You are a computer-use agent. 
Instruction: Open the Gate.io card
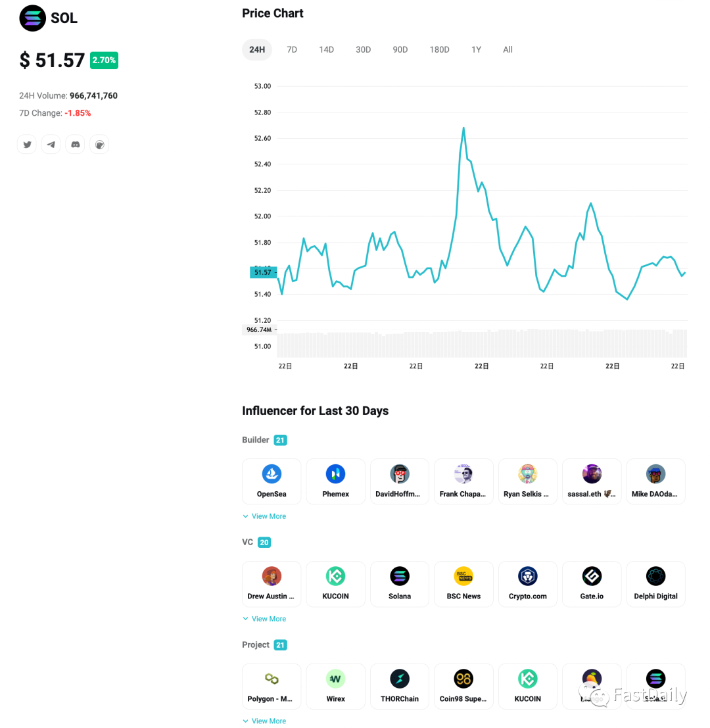(x=592, y=584)
